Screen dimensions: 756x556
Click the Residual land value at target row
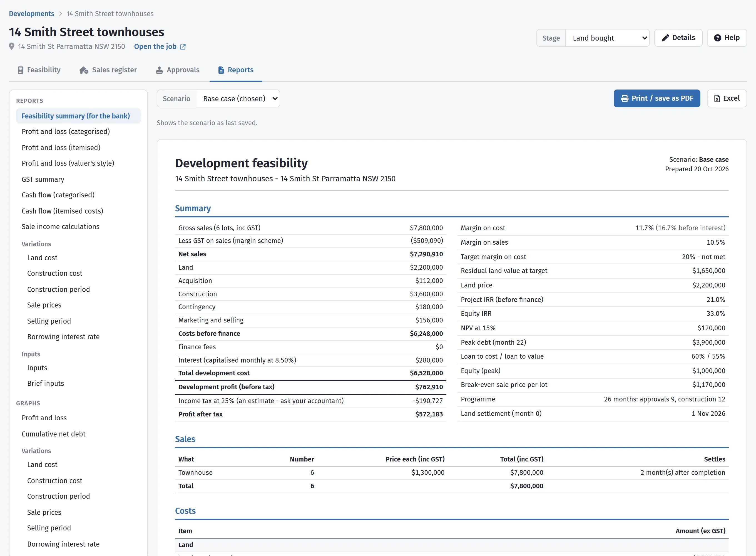(x=593, y=271)
